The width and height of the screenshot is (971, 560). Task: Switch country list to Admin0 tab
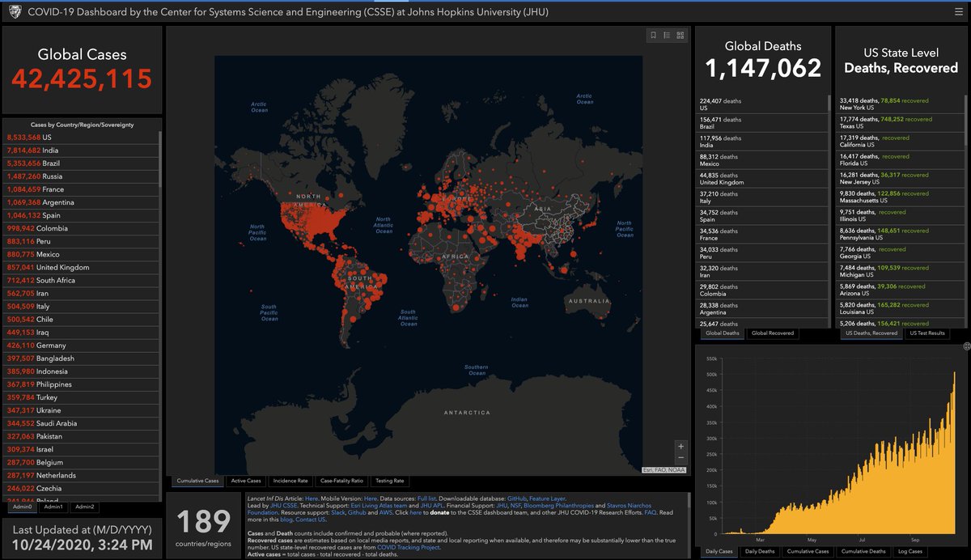coord(23,507)
